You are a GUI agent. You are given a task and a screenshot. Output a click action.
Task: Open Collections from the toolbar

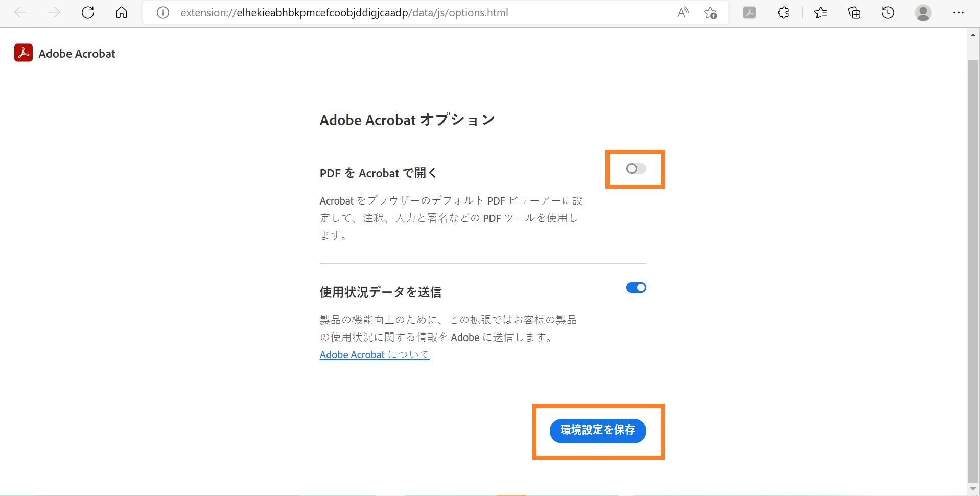pos(854,12)
